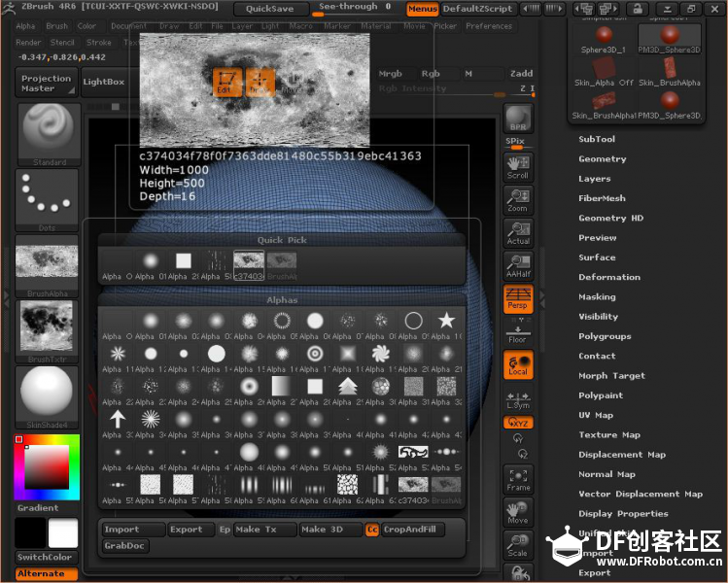Expand the Geometry section
Image resolution: width=728 pixels, height=583 pixels.
(x=603, y=158)
